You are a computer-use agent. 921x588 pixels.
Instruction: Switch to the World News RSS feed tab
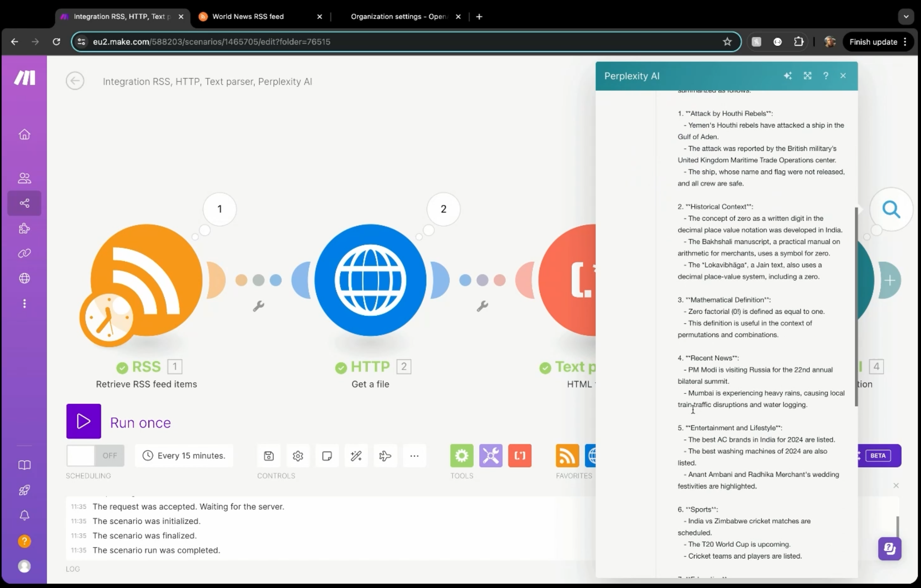tap(248, 16)
